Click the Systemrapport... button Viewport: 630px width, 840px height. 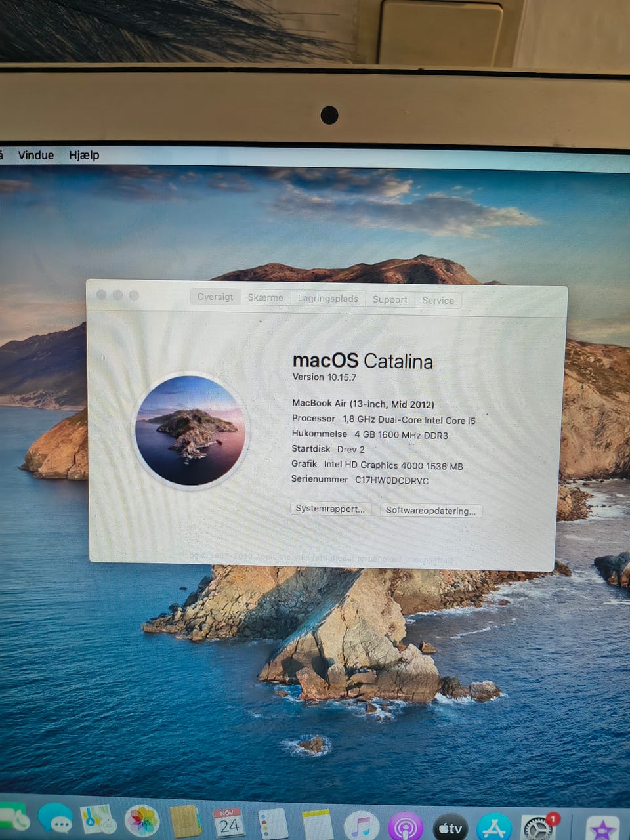[330, 509]
